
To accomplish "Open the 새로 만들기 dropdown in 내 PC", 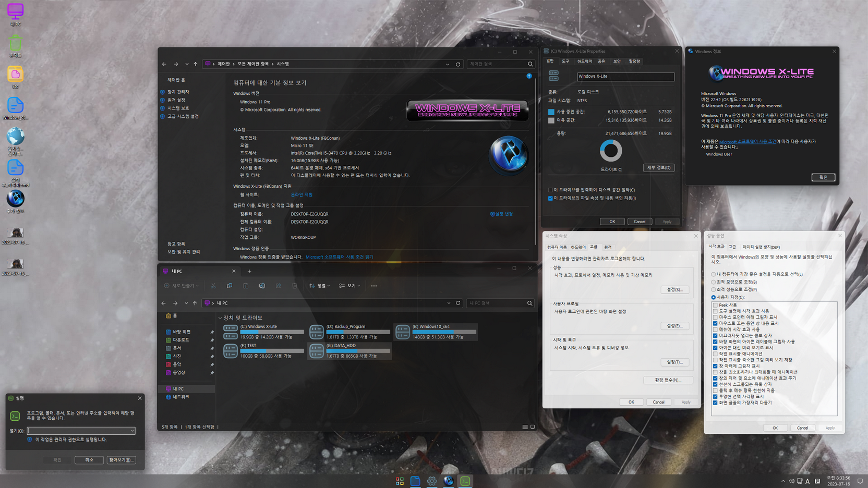I will point(182,286).
